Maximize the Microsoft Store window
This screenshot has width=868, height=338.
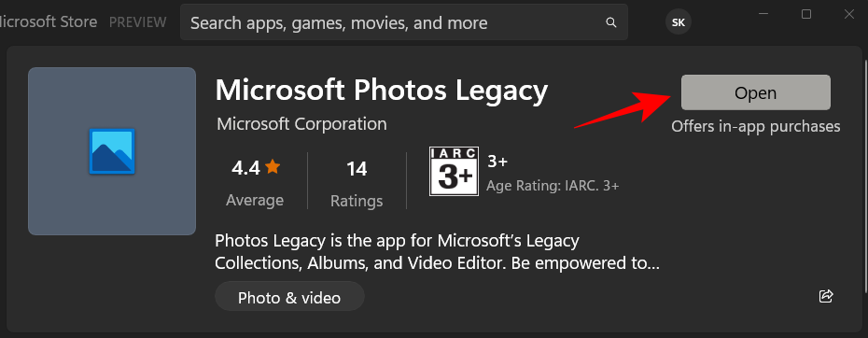806,14
